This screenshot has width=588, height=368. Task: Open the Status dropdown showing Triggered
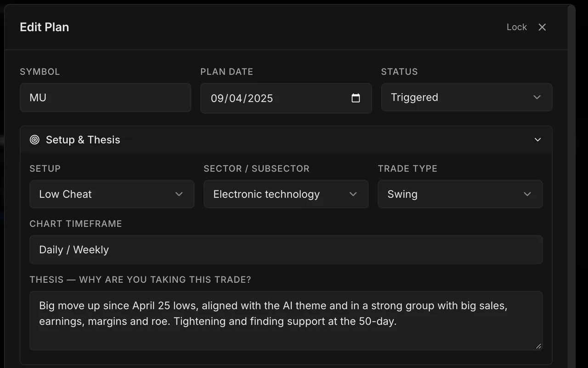coord(466,98)
